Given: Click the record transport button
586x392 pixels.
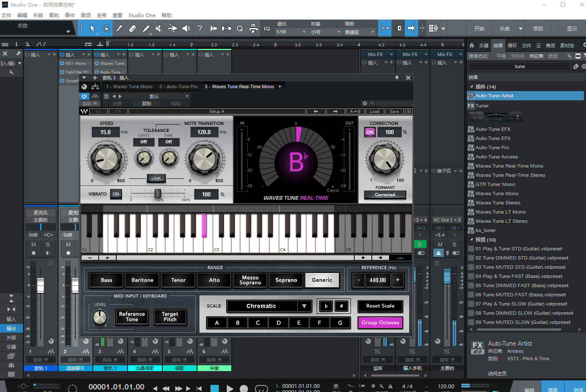Looking at the screenshot, I should (244, 389).
